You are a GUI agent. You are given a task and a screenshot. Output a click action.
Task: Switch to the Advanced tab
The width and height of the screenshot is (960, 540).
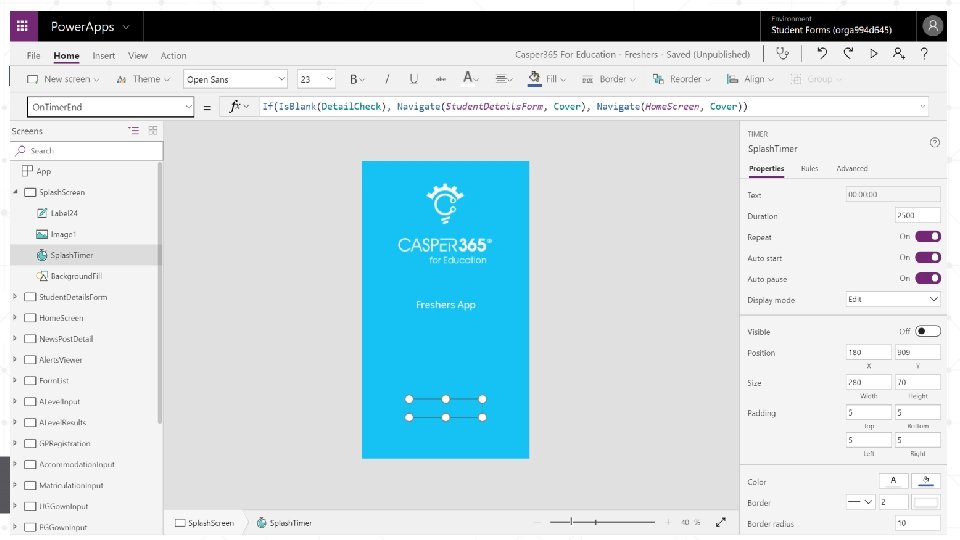[x=852, y=168]
